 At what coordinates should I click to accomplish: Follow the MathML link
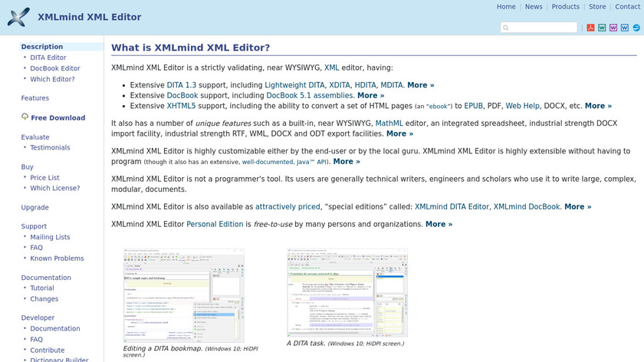(x=389, y=123)
